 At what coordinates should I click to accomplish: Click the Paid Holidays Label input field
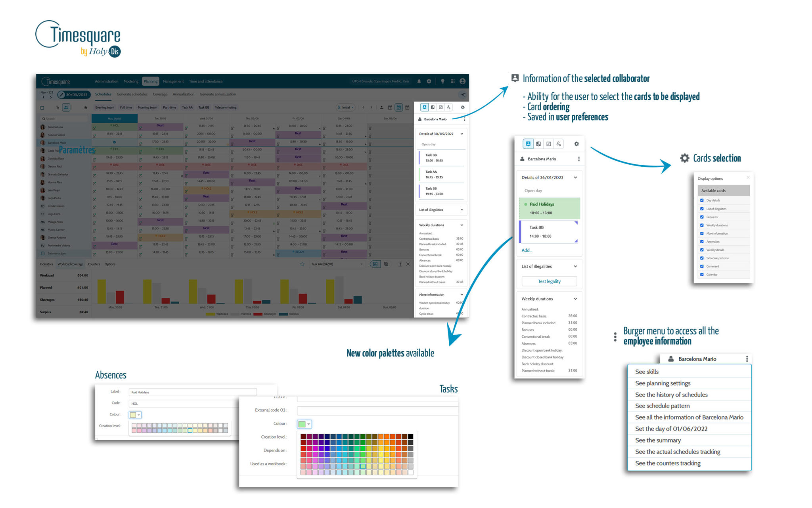click(193, 392)
